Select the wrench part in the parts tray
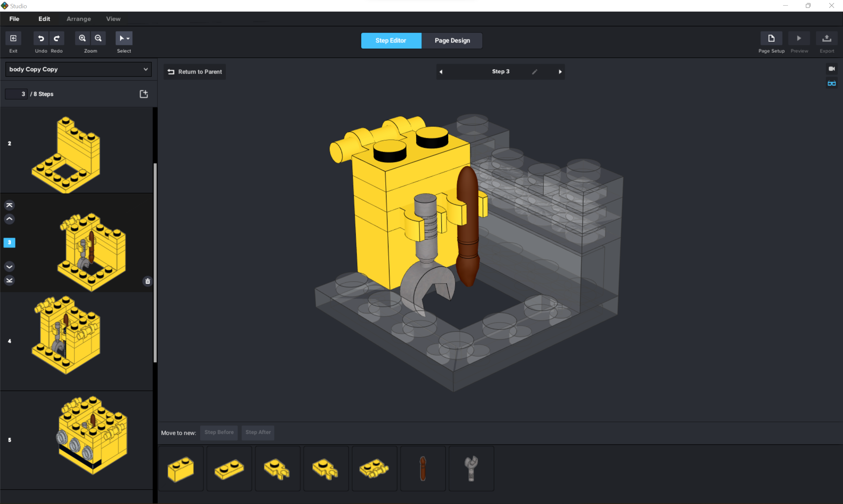The height and width of the screenshot is (504, 843). click(x=472, y=469)
